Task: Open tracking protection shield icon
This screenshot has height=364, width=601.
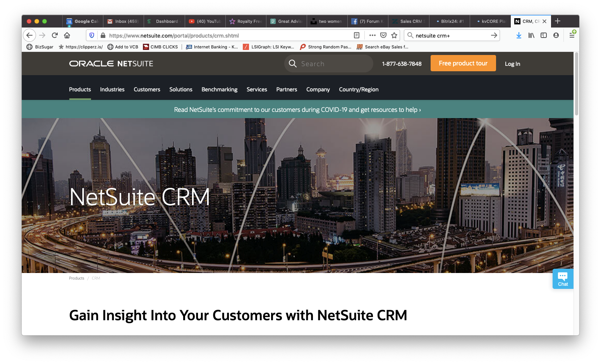Action: (92, 35)
